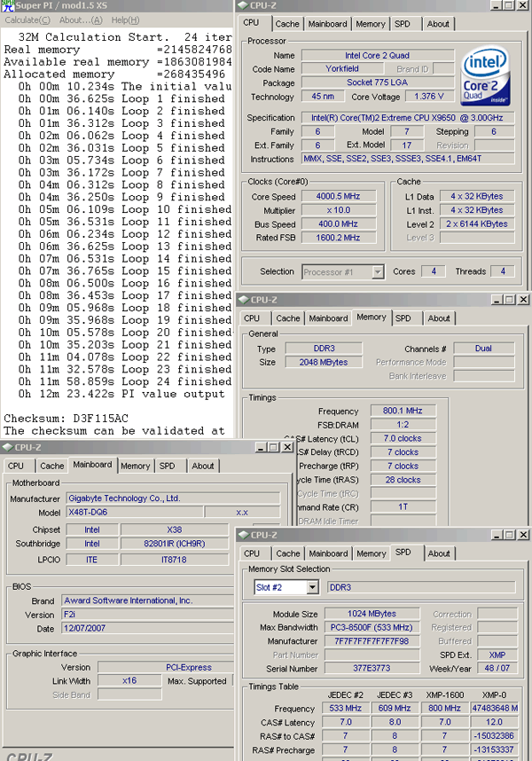Go to About tab in the motherboard CPU-Z window
This screenshot has height=761, width=532.
203,466
